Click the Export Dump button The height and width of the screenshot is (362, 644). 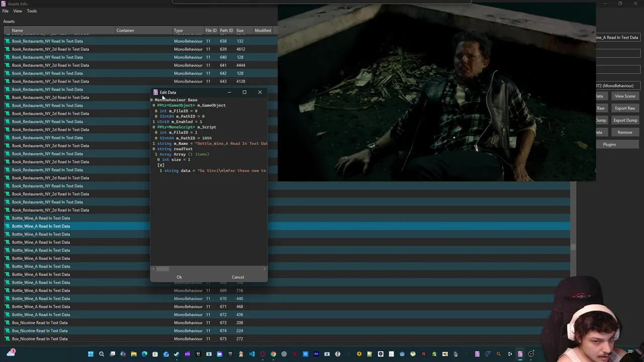[625, 120]
